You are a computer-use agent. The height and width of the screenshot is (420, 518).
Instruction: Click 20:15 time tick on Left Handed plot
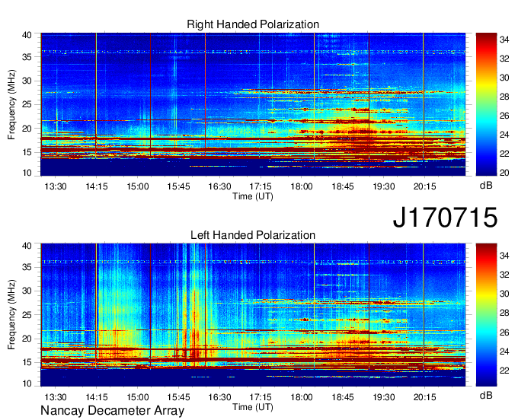pyautogui.click(x=425, y=397)
